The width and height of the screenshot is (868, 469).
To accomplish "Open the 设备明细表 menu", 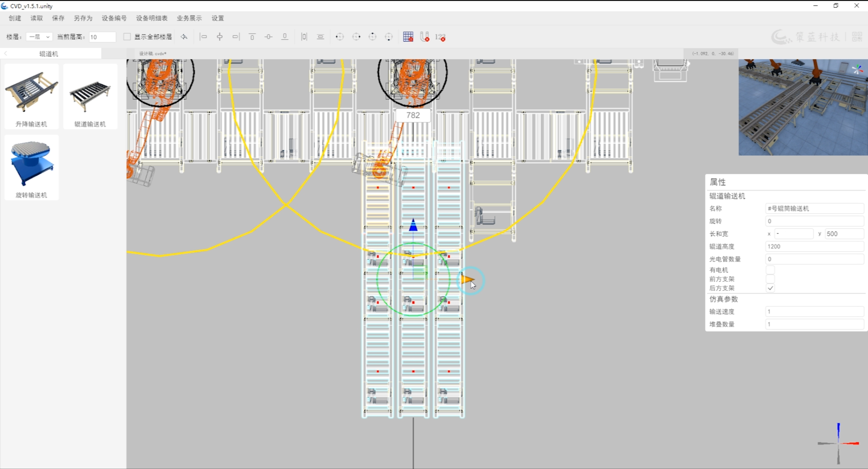I will pos(152,18).
